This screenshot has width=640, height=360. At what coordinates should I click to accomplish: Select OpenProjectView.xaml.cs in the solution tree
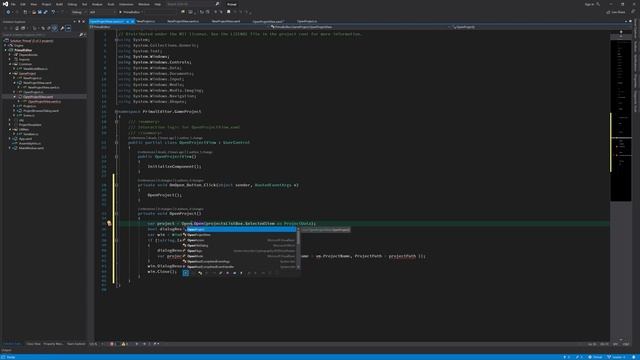click(44, 101)
